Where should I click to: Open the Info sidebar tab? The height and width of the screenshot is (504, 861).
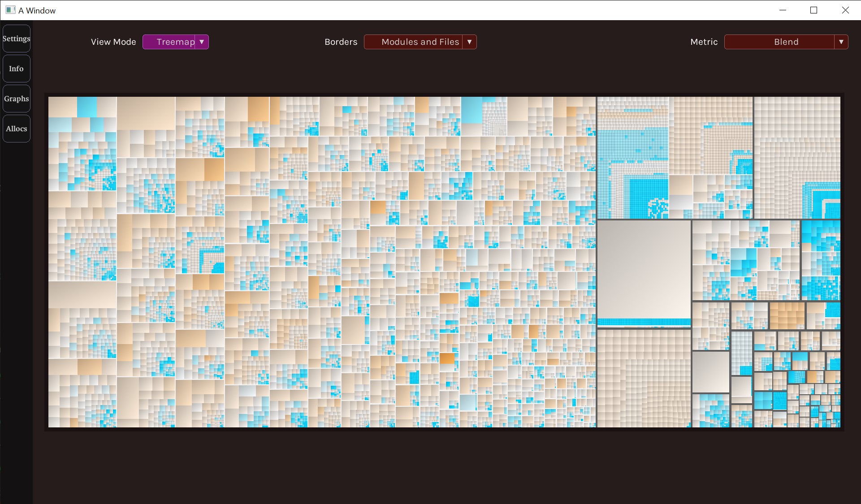pyautogui.click(x=17, y=69)
